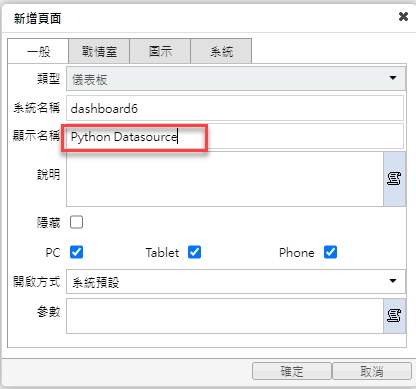Uncheck the Tablet checkbox

194,252
